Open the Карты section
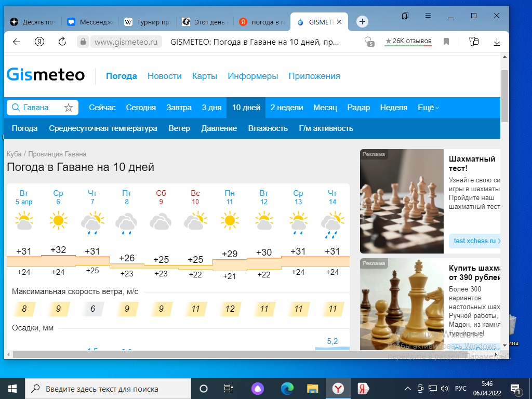Viewport: 532px width, 399px height. pos(205,76)
